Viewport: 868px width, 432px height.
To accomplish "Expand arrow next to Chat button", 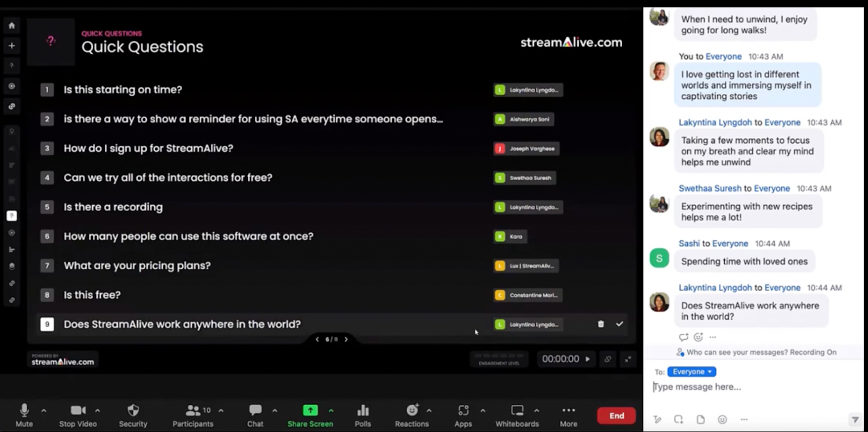I will pos(275,410).
